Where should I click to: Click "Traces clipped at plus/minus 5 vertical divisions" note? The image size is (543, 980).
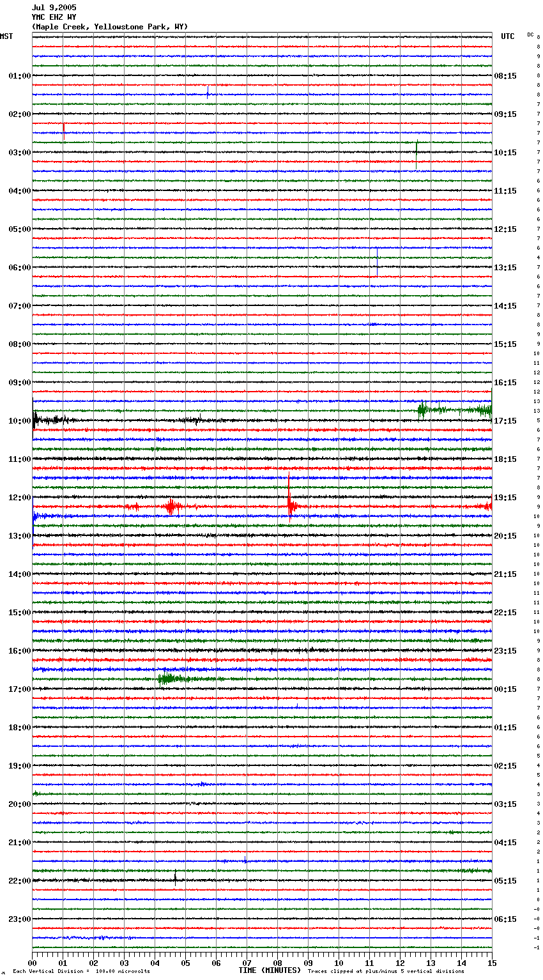[386, 971]
